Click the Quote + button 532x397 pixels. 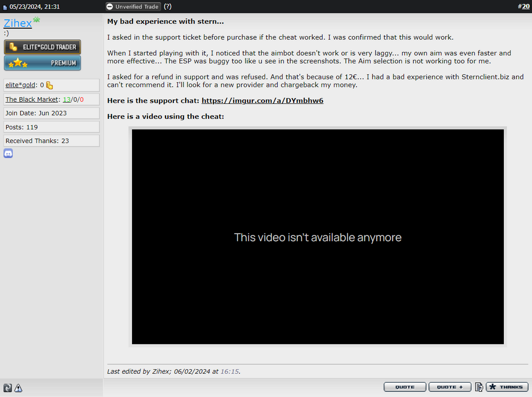pos(450,387)
